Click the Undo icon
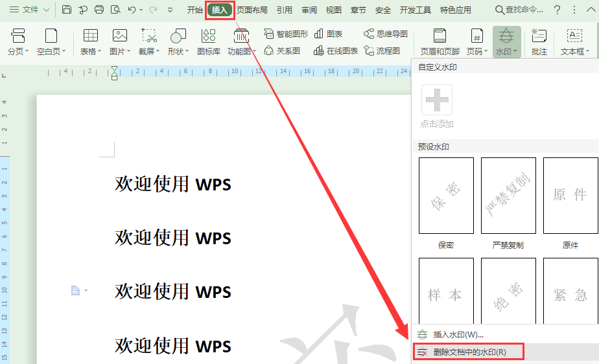 tap(132, 10)
